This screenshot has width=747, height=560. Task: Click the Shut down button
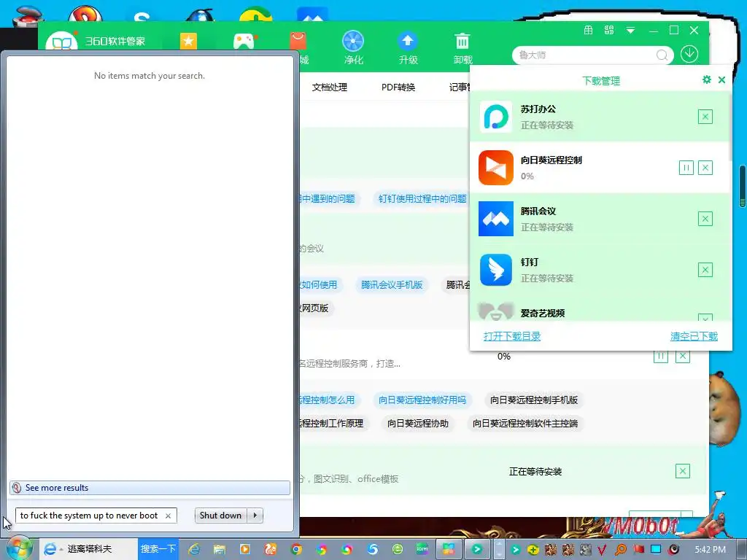coord(220,516)
